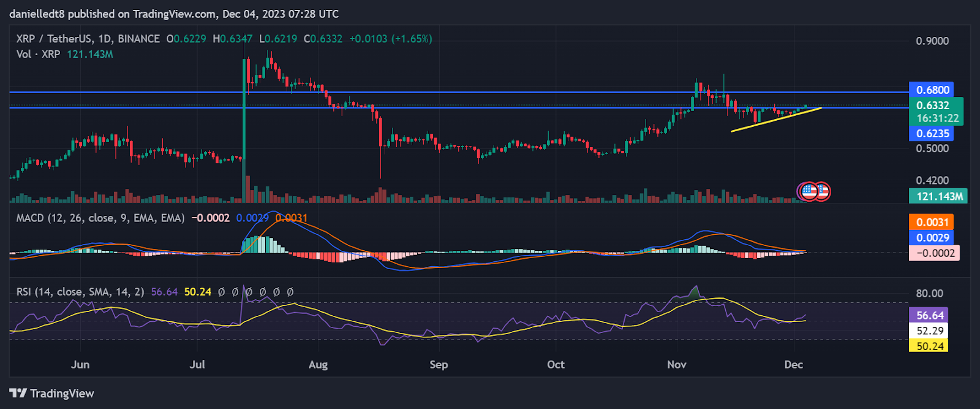Click the Oct label on time axis
The image size is (980, 409).
click(x=556, y=364)
